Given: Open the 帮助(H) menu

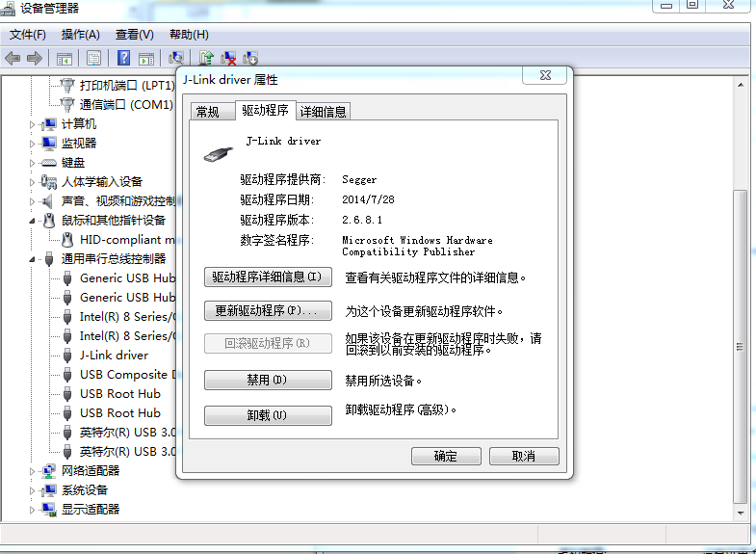Looking at the screenshot, I should pyautogui.click(x=189, y=35).
